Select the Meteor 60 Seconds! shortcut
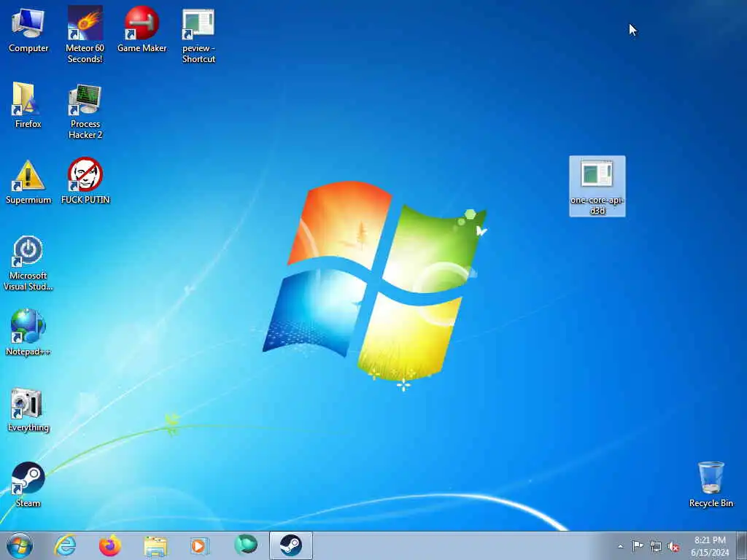 click(85, 34)
